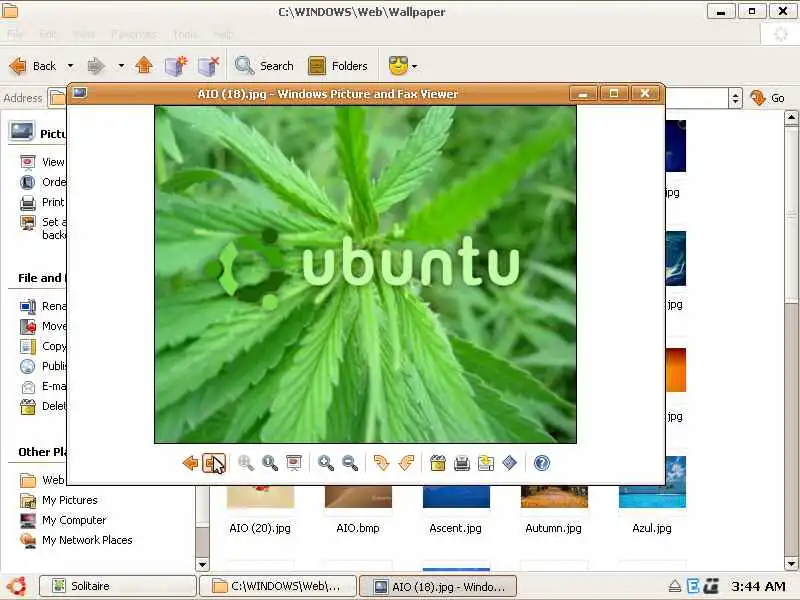Open Search in Explorer toolbar

coord(264,66)
